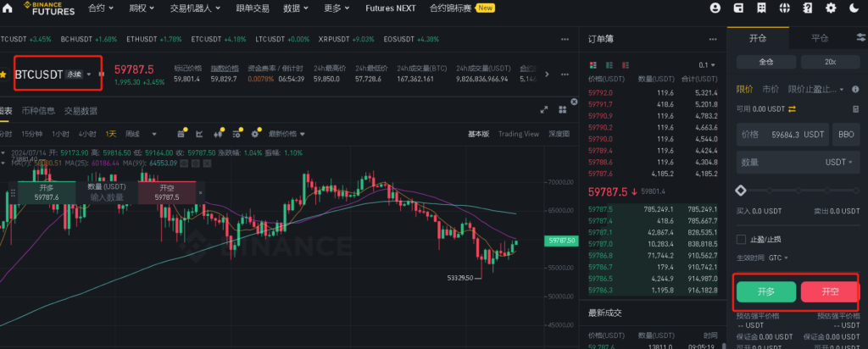
Task: Check the 止盈/止损 checkbox
Action: pyautogui.click(x=741, y=240)
